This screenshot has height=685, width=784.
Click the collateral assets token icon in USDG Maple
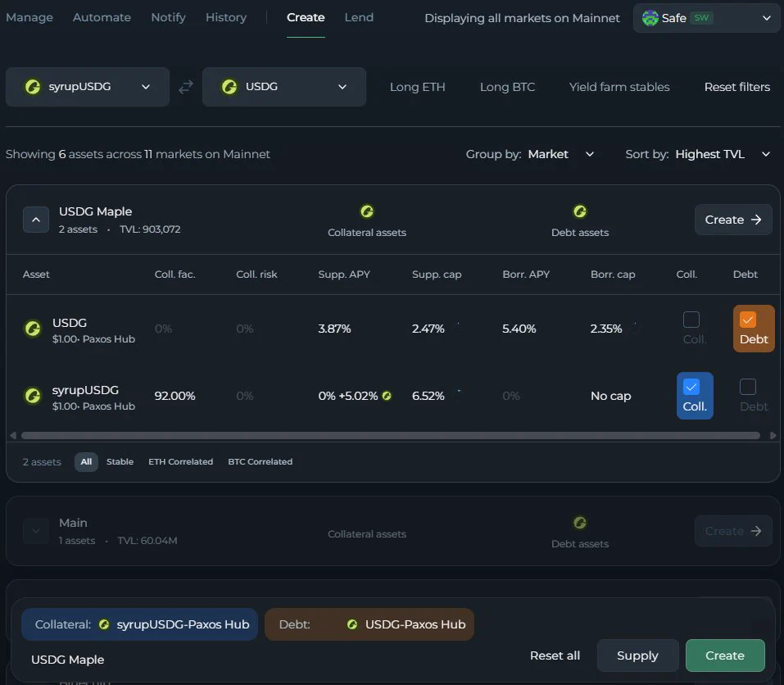pos(367,211)
